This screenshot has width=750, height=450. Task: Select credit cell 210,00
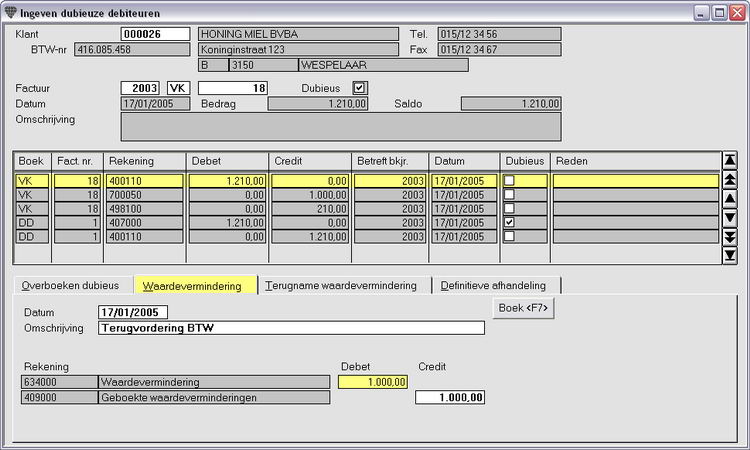coord(310,209)
